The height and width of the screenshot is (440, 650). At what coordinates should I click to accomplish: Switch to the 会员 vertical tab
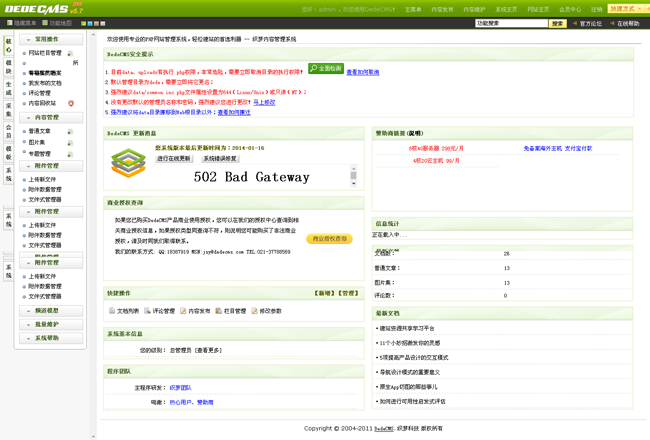pos(8,131)
